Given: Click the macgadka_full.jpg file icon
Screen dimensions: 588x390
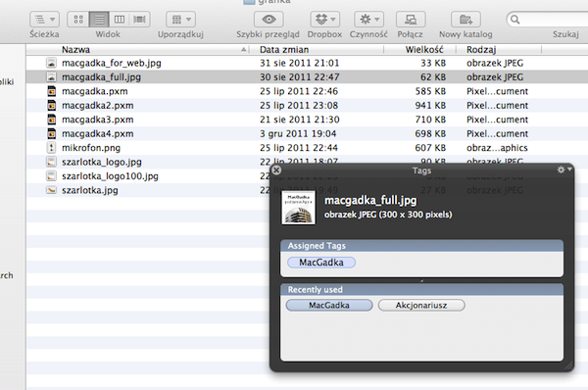Looking at the screenshot, I should pyautogui.click(x=51, y=77).
